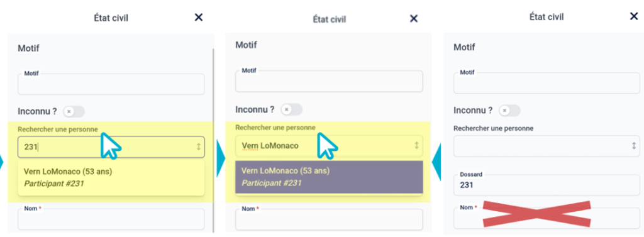644x237 pixels.
Task: Click the Motif input in middle panel
Action: tap(329, 81)
